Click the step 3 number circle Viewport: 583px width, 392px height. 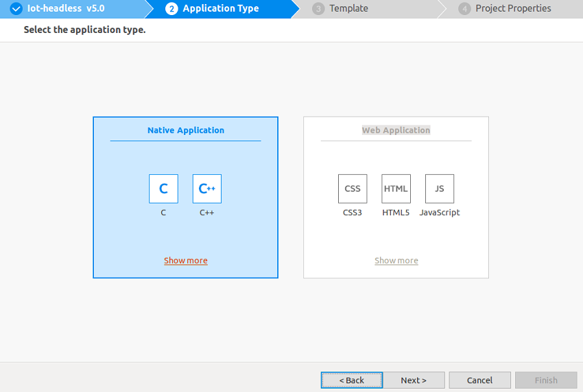coord(318,9)
